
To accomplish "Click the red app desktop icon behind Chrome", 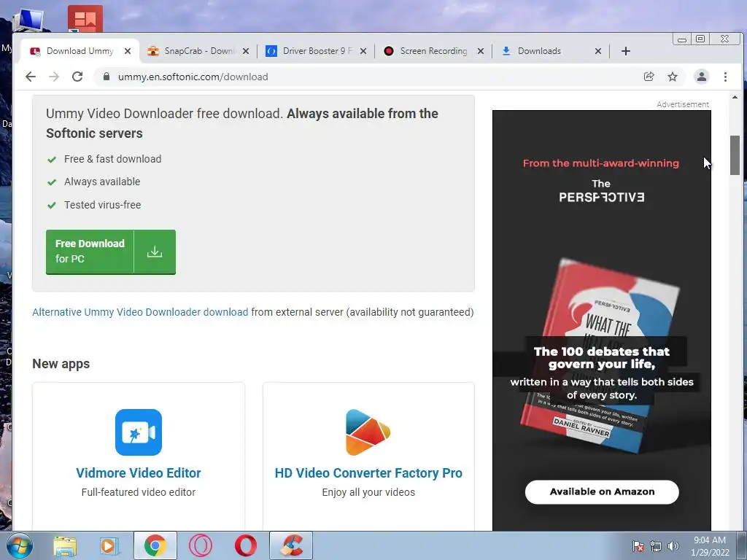I will coord(85,19).
